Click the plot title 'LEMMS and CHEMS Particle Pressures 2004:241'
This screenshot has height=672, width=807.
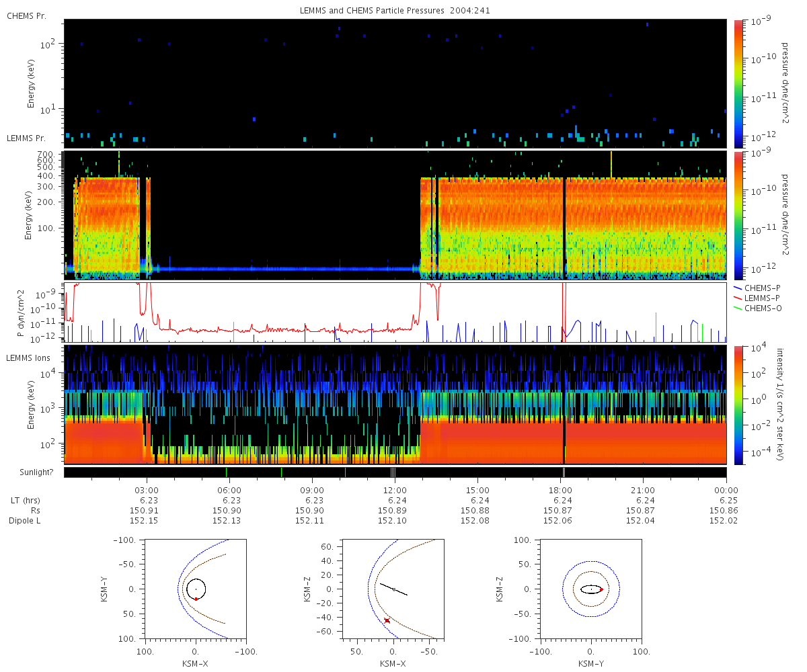tap(395, 11)
